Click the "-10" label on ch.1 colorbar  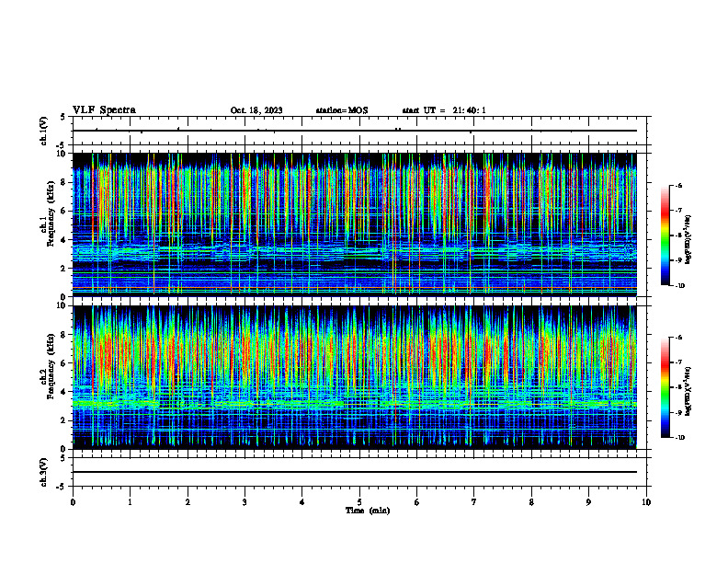(x=680, y=286)
